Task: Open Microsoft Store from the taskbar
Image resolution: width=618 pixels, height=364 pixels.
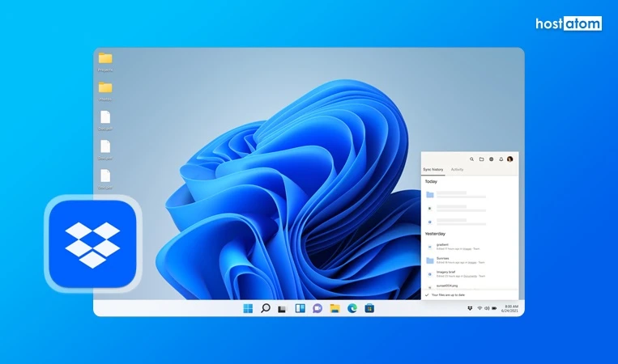Action: (369, 308)
